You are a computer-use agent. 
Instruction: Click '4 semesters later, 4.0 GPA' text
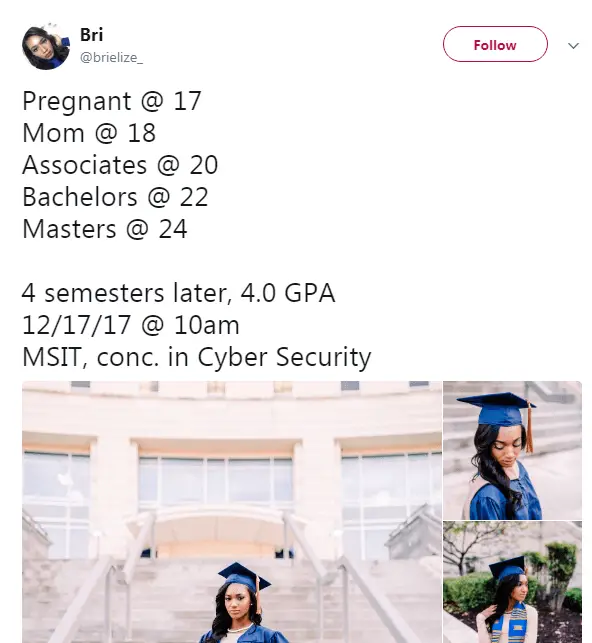pyautogui.click(x=178, y=293)
